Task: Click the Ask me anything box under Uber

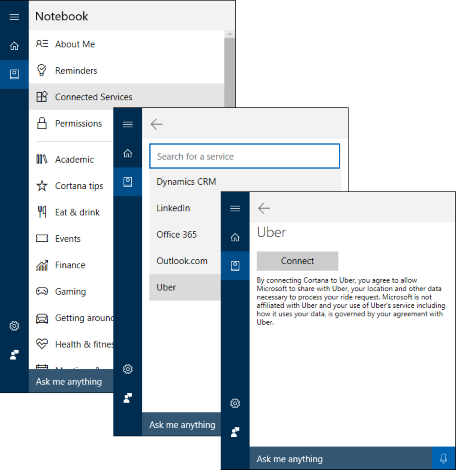Action: [341, 458]
